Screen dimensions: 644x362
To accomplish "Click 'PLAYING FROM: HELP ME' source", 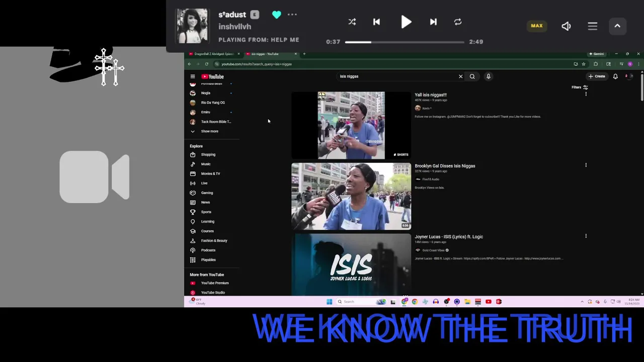I will (259, 40).
